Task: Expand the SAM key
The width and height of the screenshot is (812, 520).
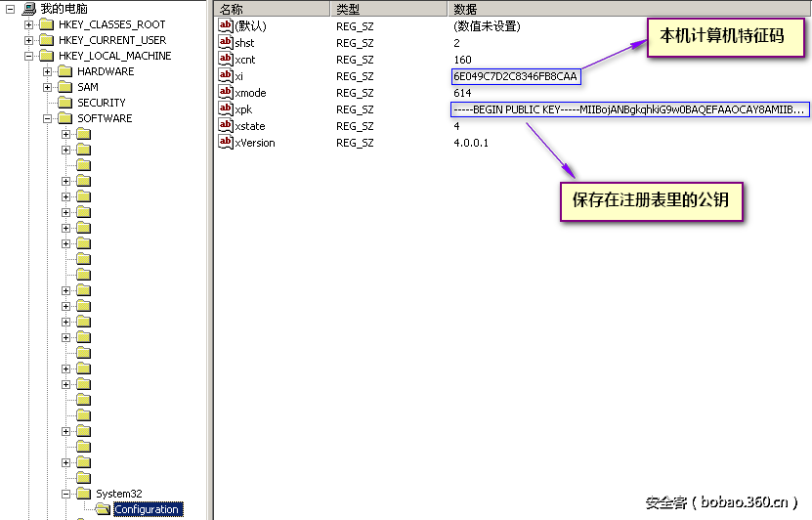Action: tap(47, 87)
